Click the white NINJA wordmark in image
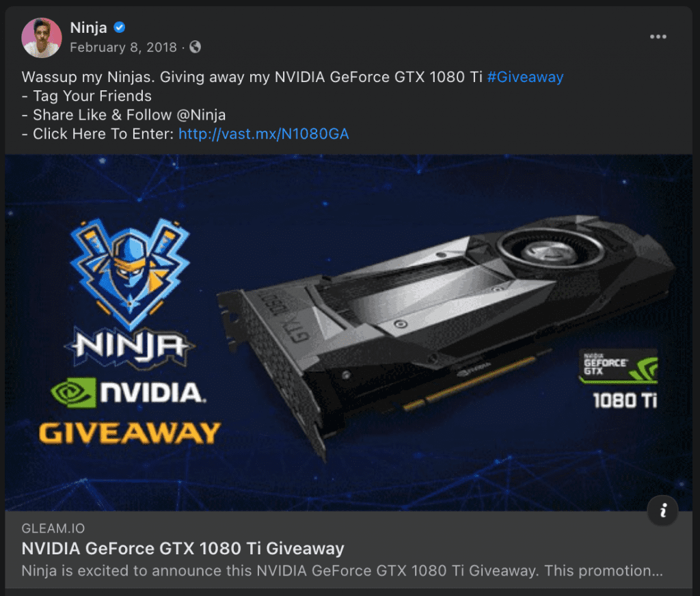The width and height of the screenshot is (700, 596). pos(130,347)
